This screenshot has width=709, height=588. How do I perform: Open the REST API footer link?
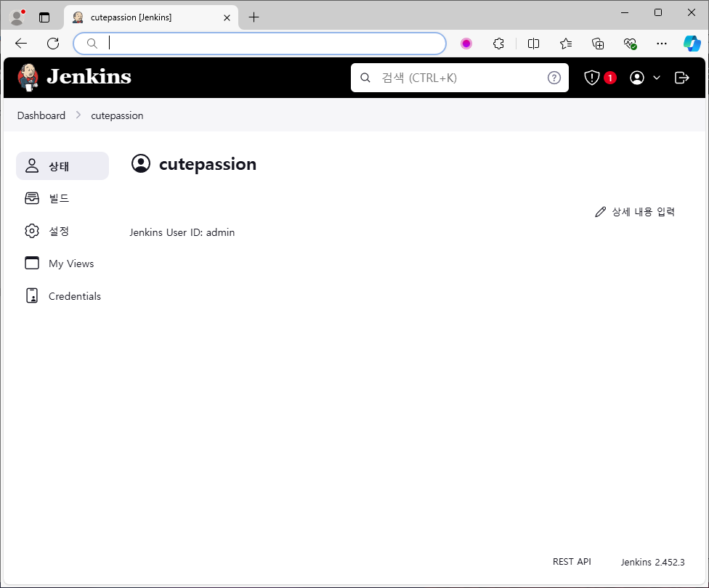click(572, 561)
